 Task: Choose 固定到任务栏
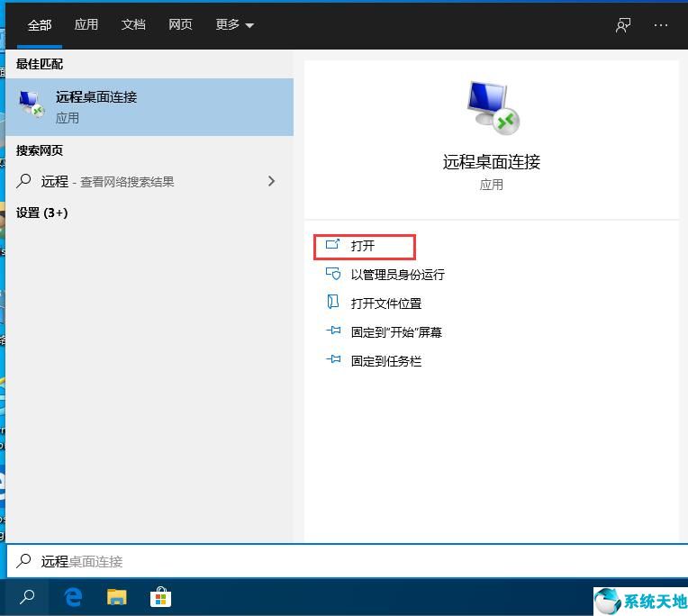[386, 361]
